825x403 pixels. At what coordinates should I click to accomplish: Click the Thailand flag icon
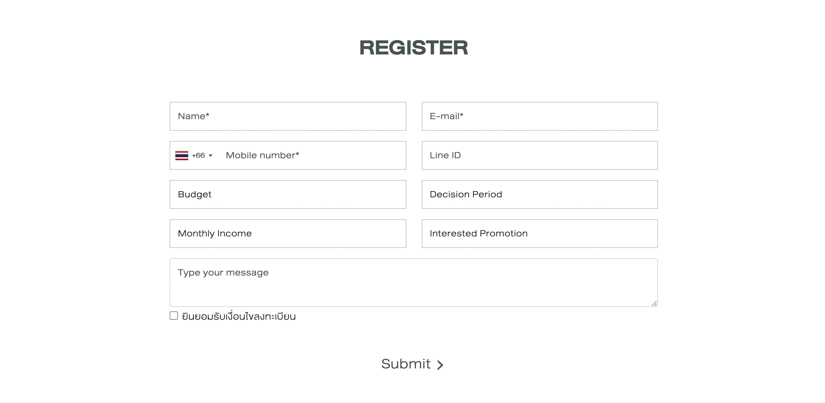pyautogui.click(x=182, y=155)
